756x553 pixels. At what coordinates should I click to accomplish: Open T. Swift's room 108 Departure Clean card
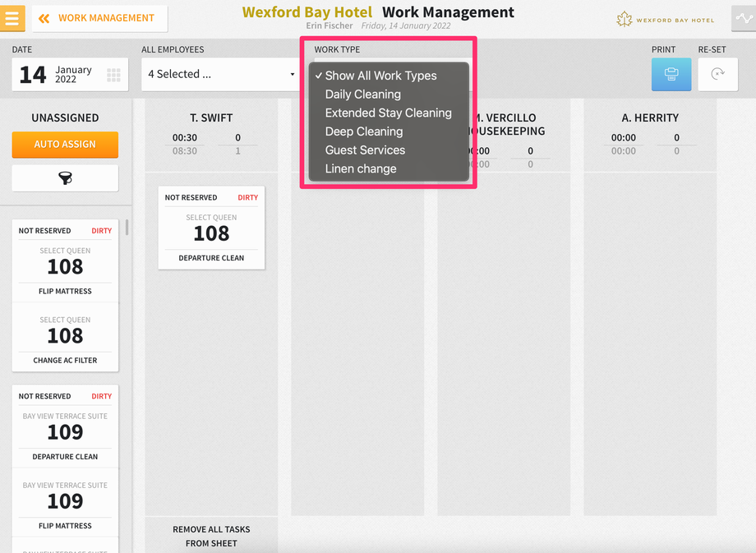click(212, 228)
